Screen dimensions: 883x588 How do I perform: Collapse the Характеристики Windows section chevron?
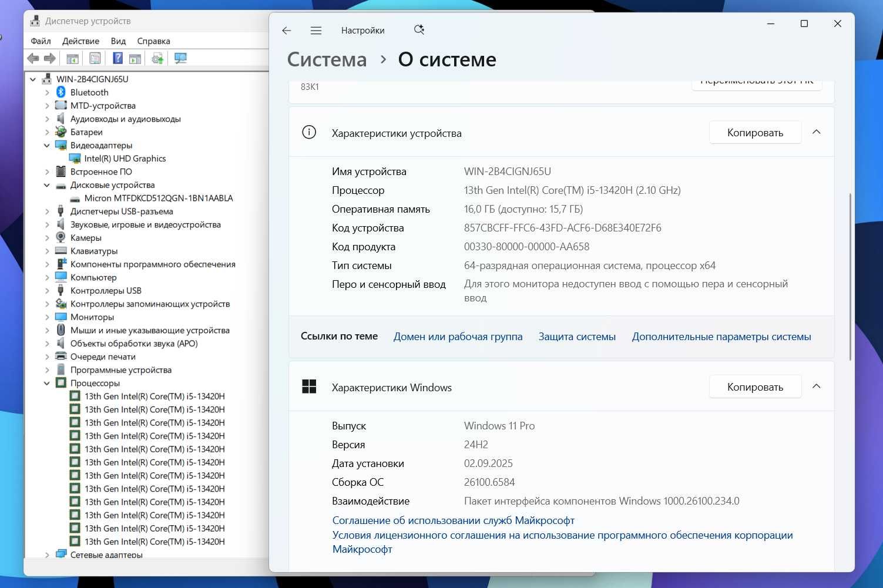tap(817, 387)
